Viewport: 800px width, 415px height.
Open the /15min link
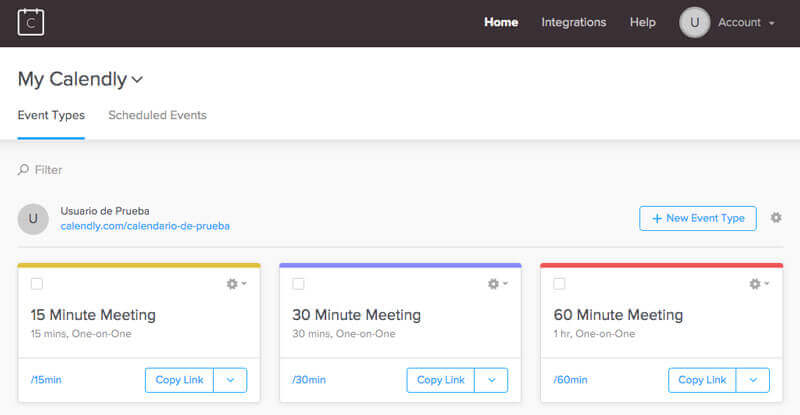[46, 380]
